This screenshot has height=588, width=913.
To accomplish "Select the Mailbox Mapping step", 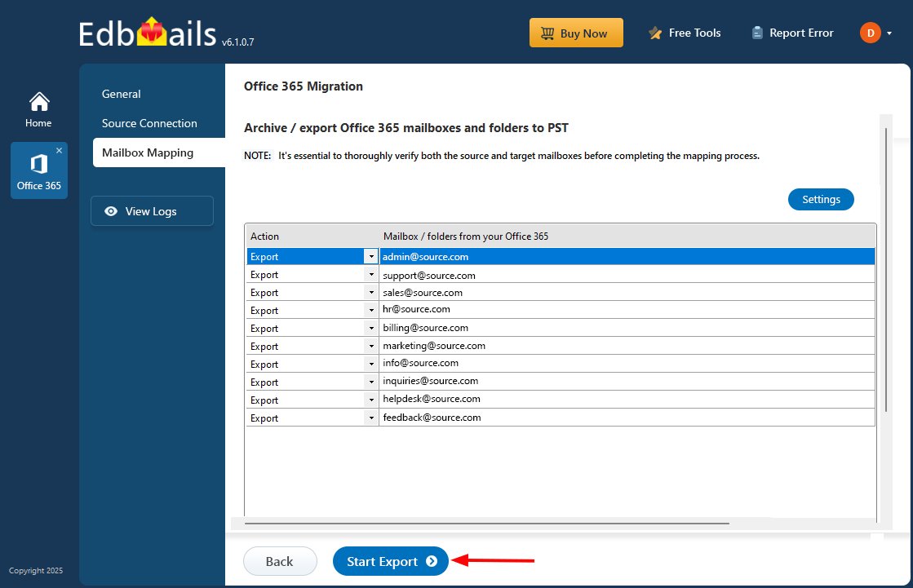I will tap(159, 153).
